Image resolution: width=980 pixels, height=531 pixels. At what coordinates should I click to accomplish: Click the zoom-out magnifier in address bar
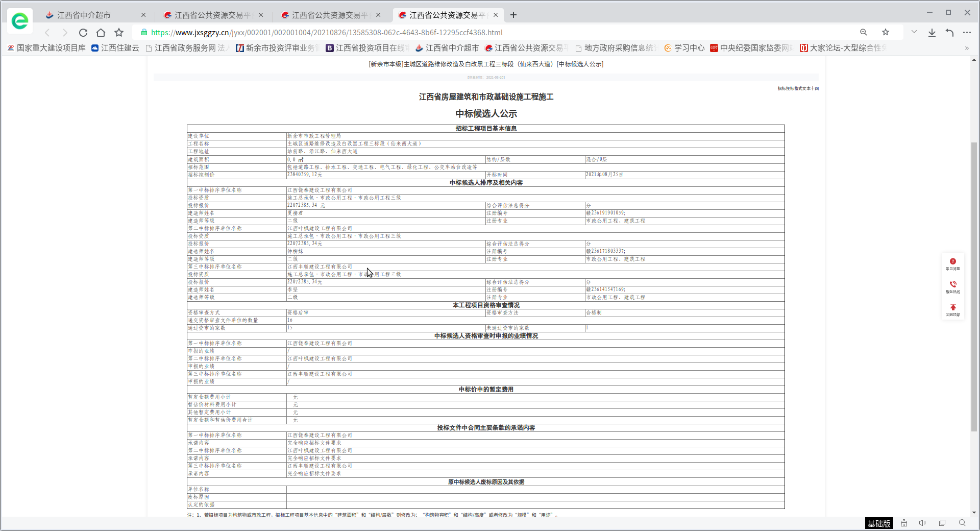[863, 32]
